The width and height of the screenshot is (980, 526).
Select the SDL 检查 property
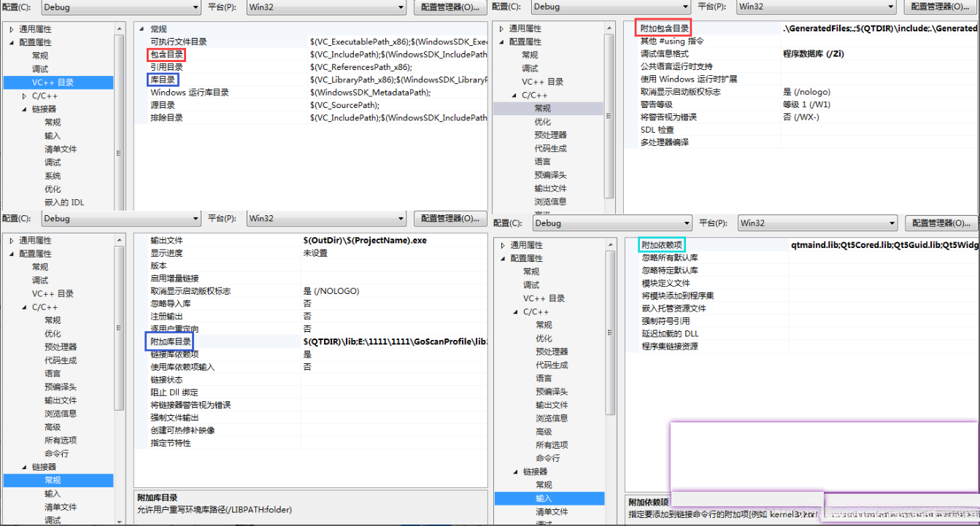tap(657, 130)
